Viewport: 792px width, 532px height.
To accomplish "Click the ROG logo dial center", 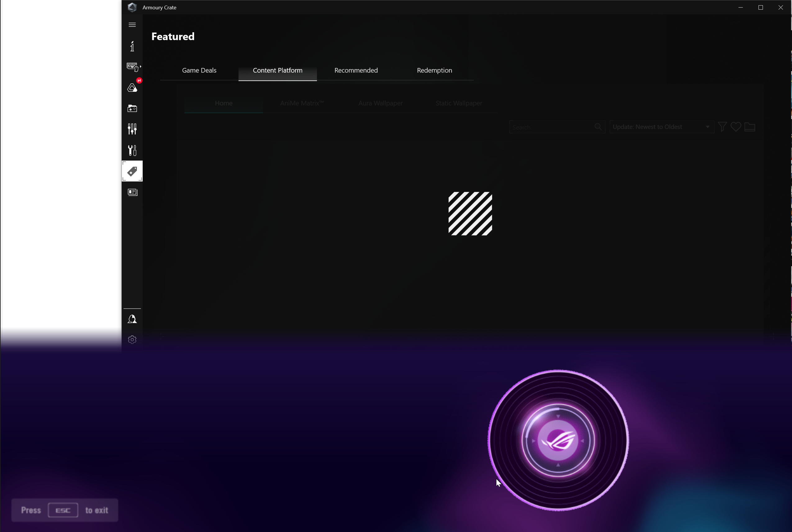I will click(558, 440).
